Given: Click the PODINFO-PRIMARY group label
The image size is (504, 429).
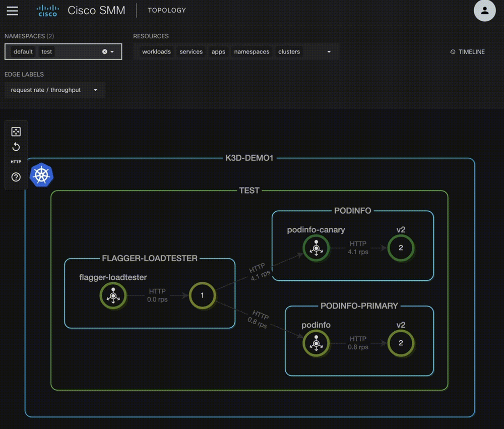Looking at the screenshot, I should coord(359,306).
